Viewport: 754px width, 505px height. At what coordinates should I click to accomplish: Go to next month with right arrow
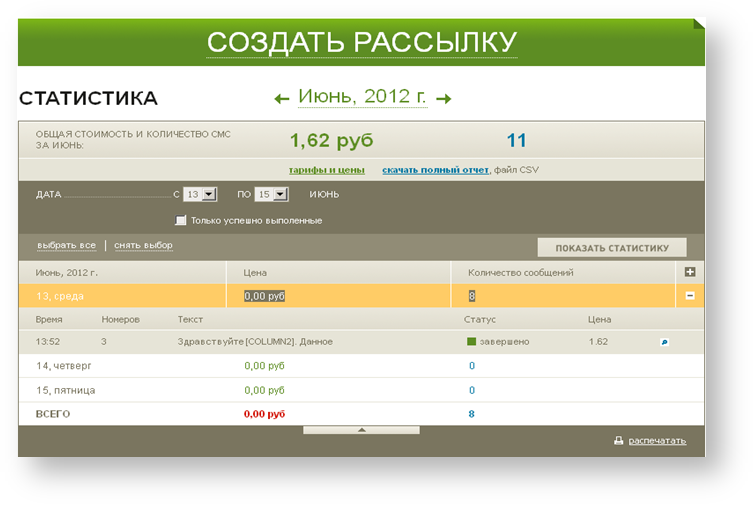click(444, 98)
